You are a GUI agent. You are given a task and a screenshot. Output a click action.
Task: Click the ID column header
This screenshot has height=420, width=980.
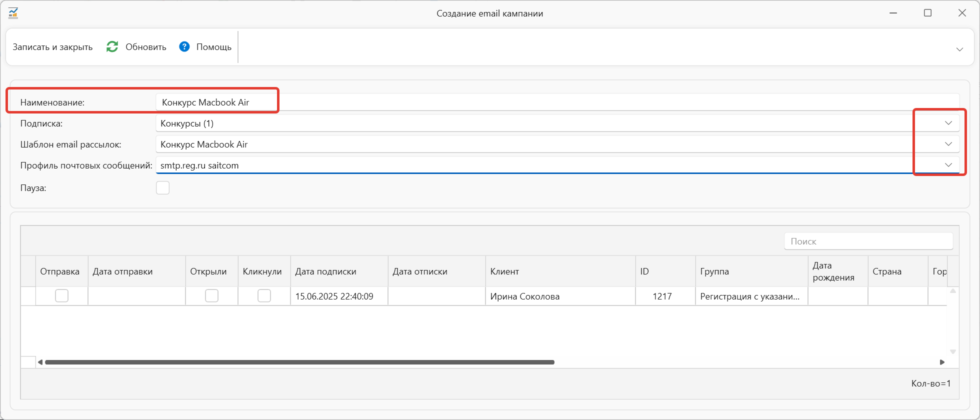(665, 271)
